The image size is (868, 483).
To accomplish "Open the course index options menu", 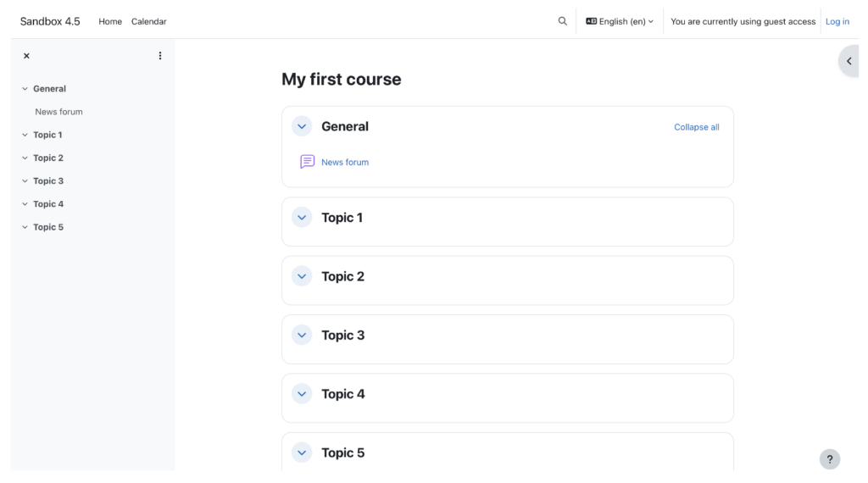I will pos(160,56).
